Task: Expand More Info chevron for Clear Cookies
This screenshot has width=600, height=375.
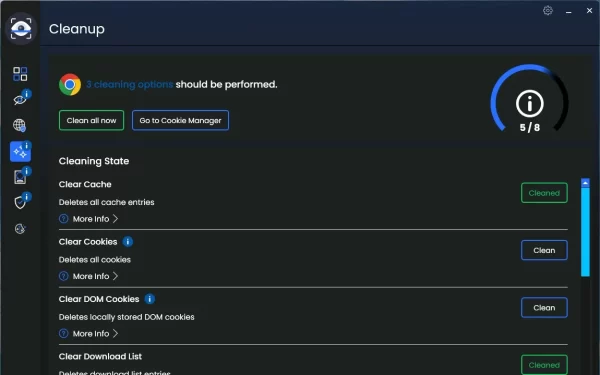Action: pyautogui.click(x=115, y=276)
